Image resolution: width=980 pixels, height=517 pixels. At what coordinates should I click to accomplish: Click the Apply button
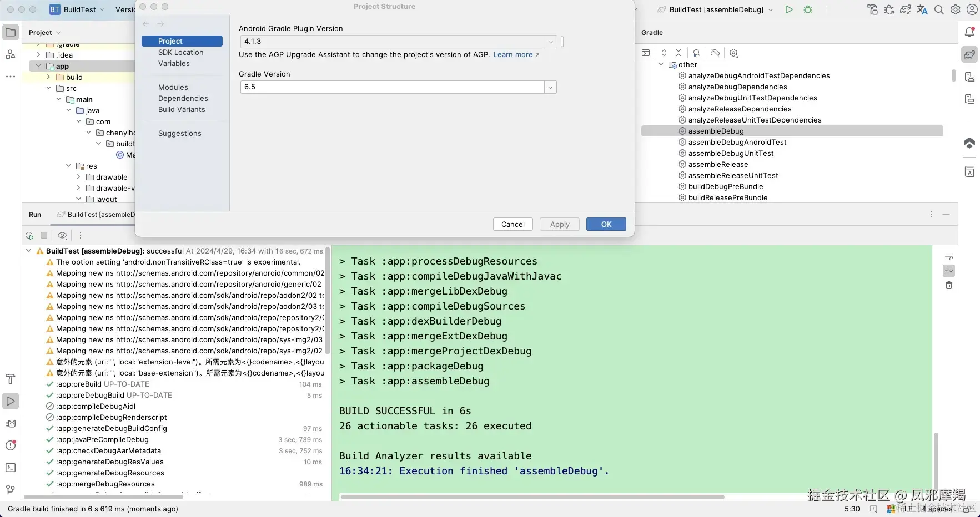(560, 224)
